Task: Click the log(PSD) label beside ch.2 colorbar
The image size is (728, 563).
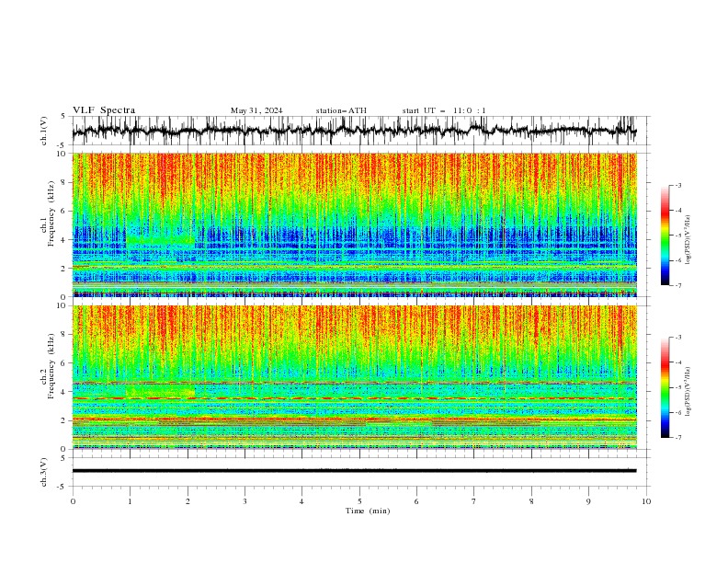Action: (688, 392)
